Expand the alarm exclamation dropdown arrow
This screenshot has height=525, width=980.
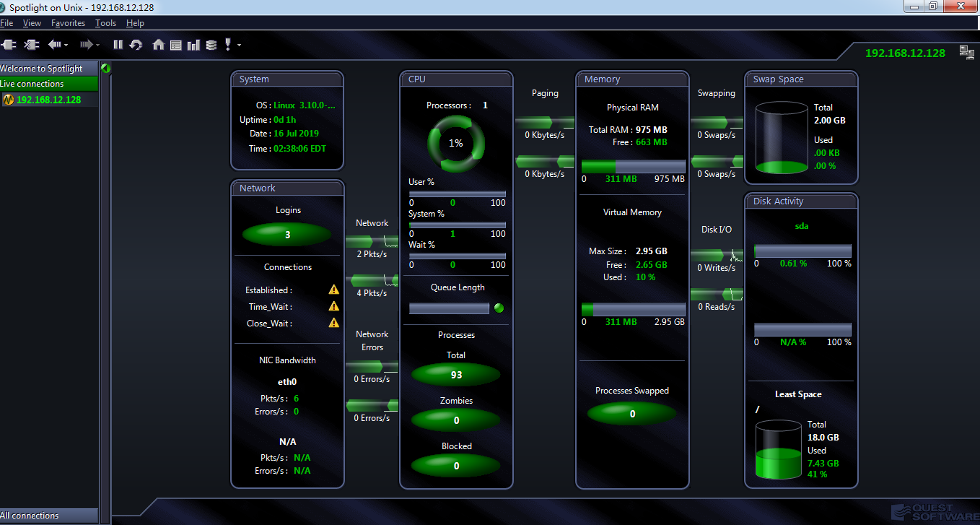coord(239,45)
